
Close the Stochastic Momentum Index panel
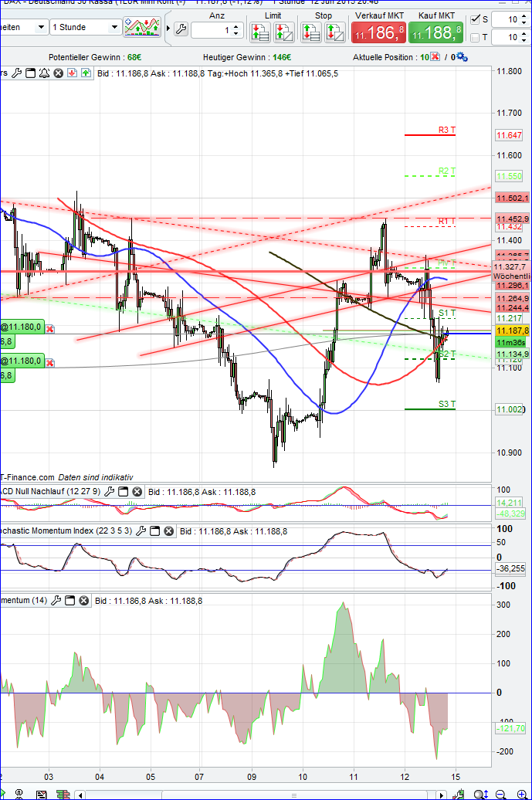point(169,531)
